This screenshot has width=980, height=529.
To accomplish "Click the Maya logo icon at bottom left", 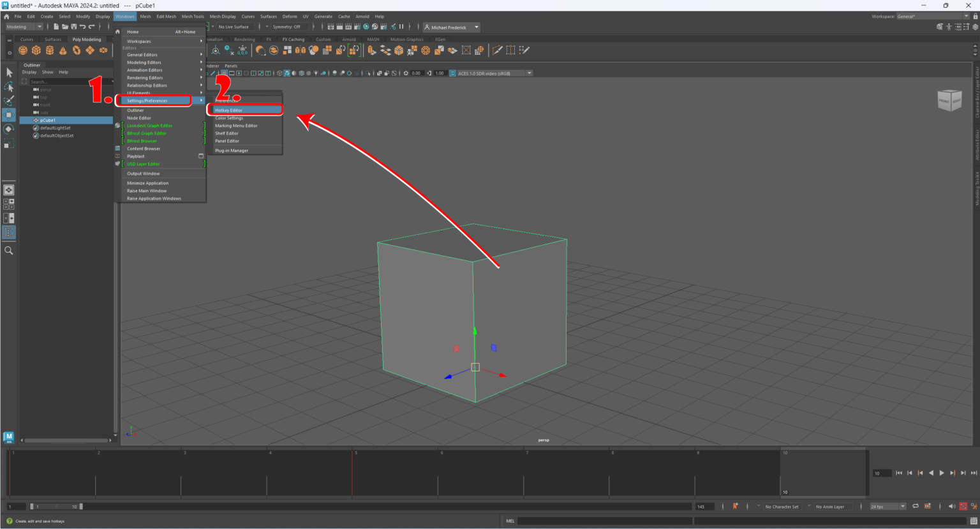I will [x=8, y=437].
